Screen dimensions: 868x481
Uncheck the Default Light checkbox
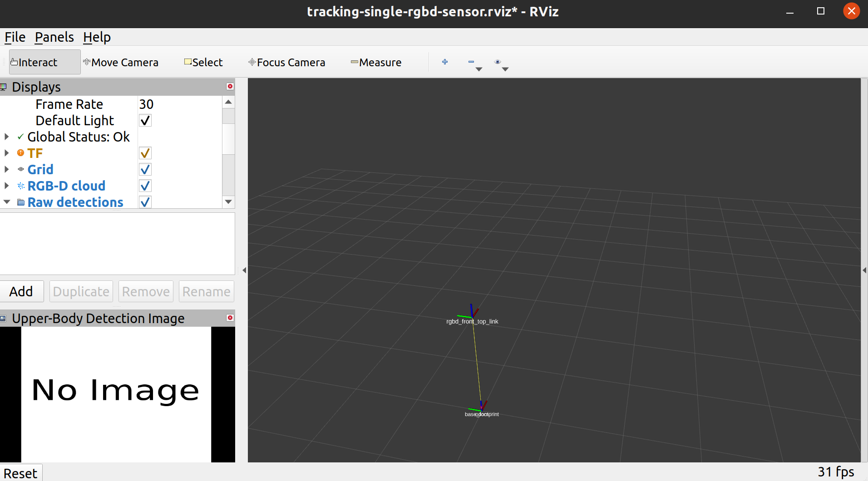click(x=145, y=120)
